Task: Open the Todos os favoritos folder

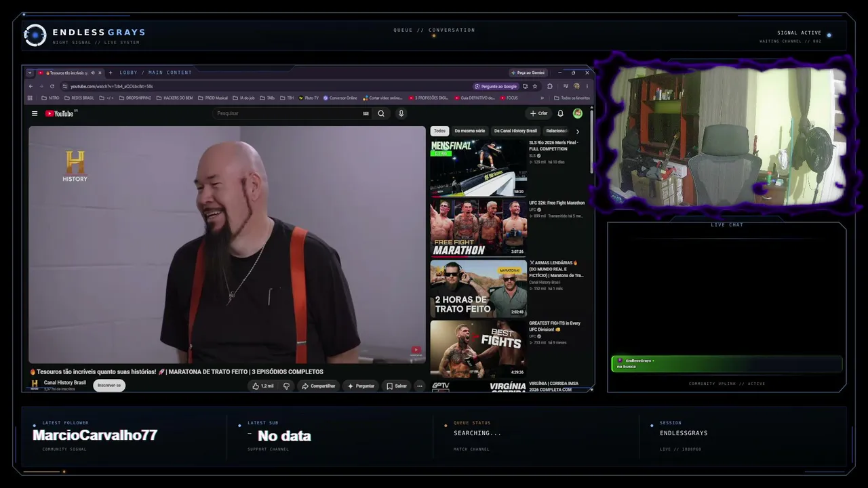Action: click(572, 98)
